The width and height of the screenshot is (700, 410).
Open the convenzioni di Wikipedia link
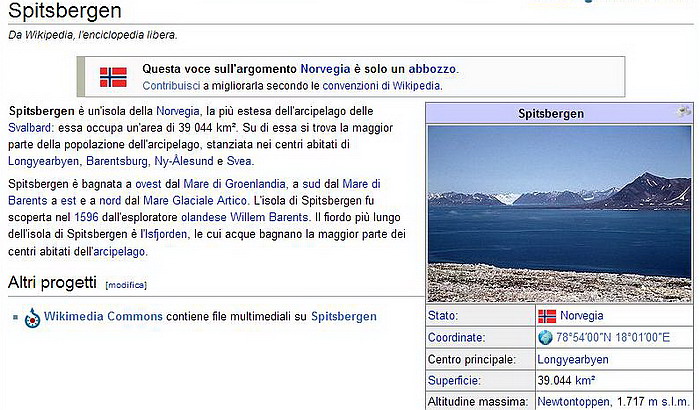[381, 85]
